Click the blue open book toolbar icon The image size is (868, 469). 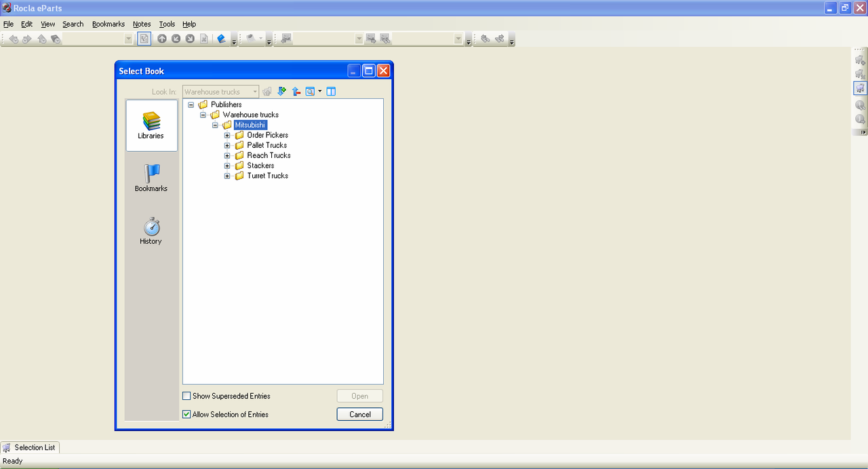click(x=221, y=39)
